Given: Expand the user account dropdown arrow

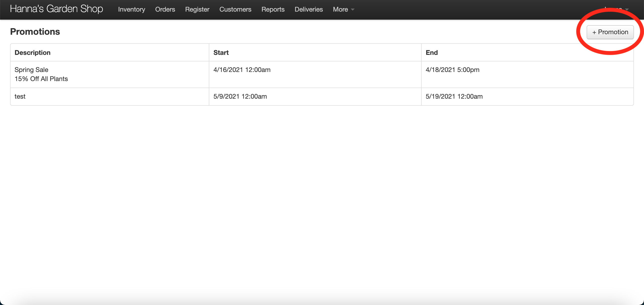Looking at the screenshot, I should coord(627,10).
